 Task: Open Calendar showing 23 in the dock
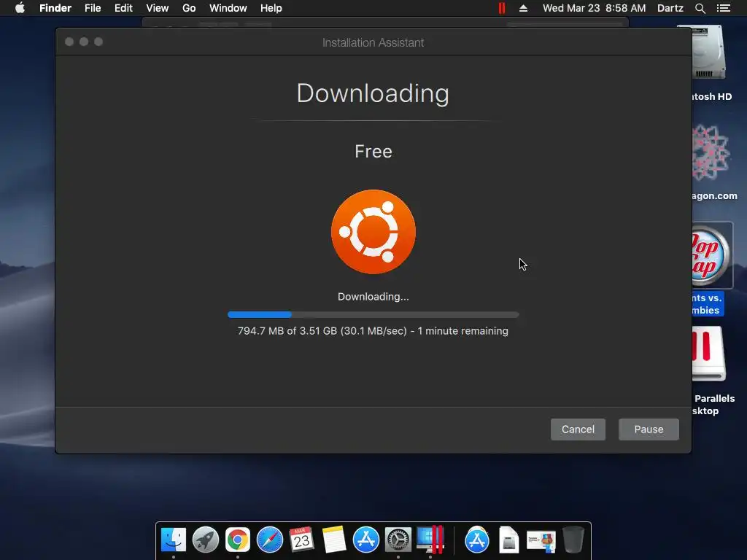pos(301,540)
